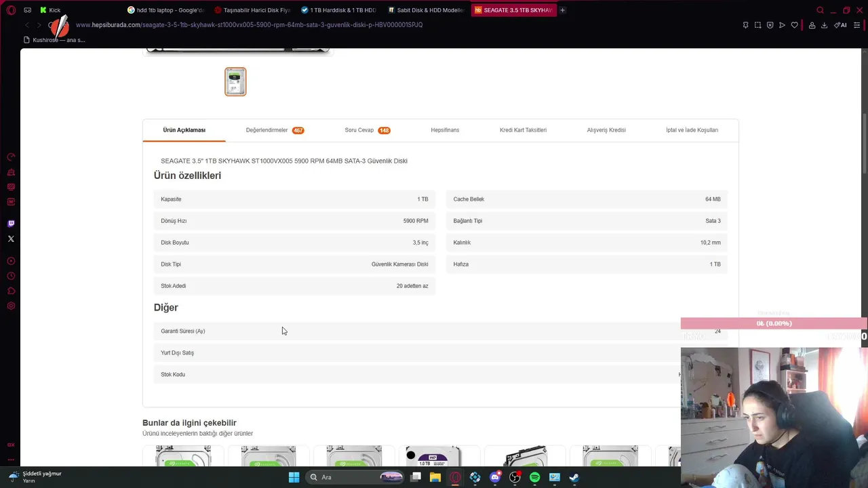Open the Kushirose bookmark

[54, 40]
